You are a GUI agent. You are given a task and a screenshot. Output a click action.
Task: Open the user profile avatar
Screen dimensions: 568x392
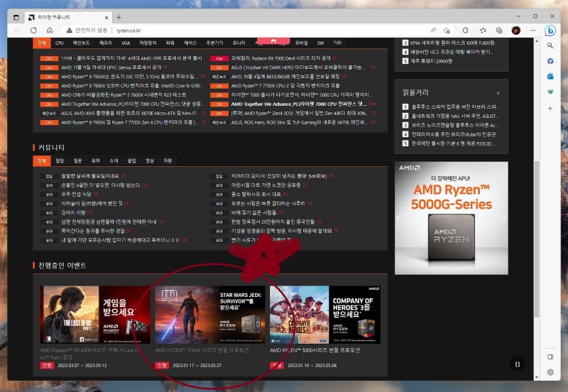(516, 31)
